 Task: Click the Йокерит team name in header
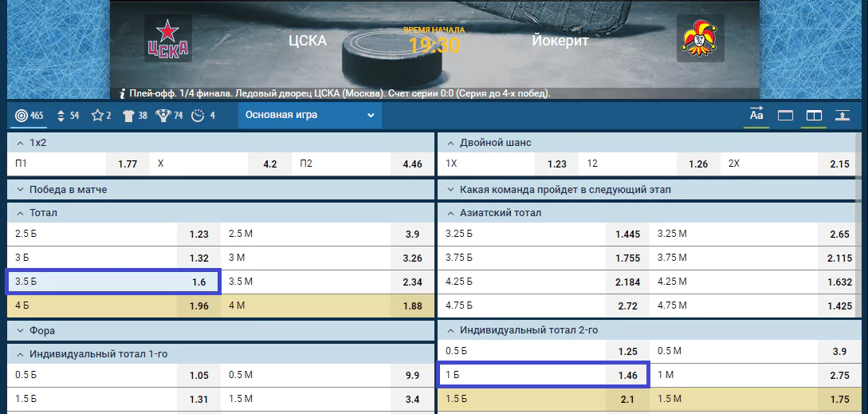560,41
